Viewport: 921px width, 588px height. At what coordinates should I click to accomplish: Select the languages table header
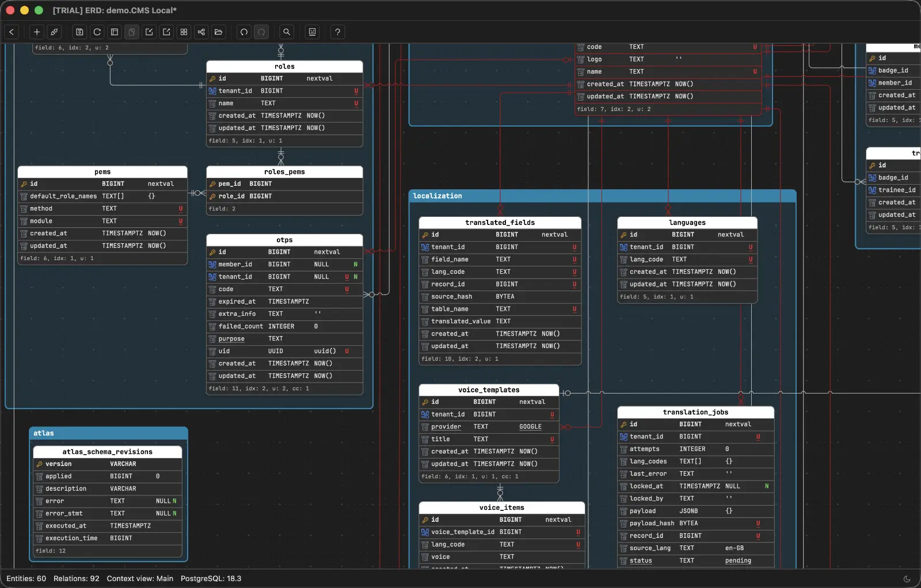click(687, 223)
